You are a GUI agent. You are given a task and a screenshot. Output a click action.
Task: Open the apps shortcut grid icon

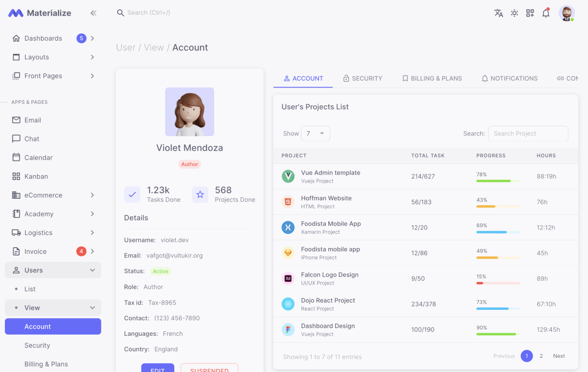point(530,13)
